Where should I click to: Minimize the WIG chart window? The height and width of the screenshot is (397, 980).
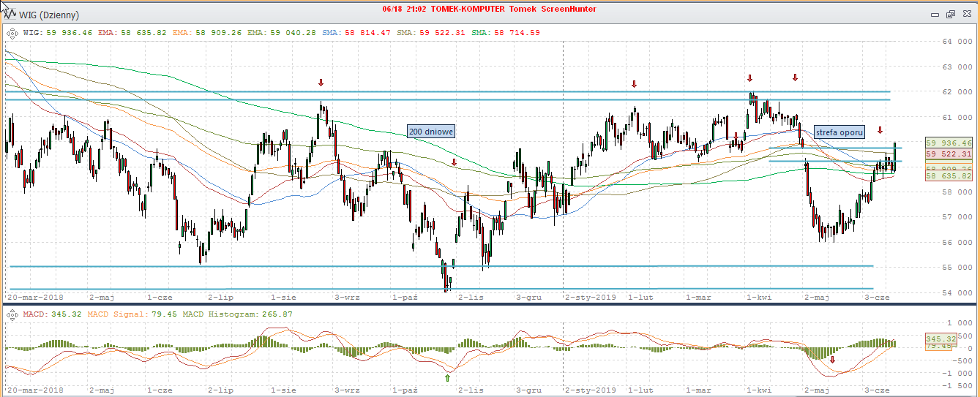(x=935, y=14)
